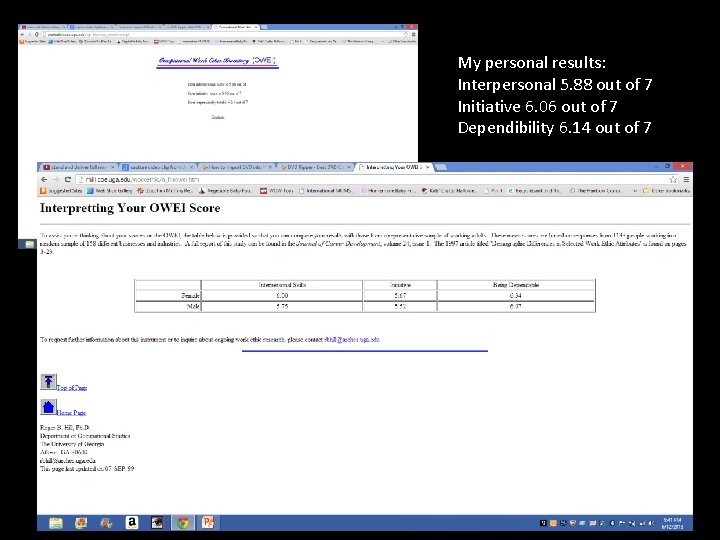Click the 'Being Dependable' column header
Viewport: 720px width, 540px height.
point(516,285)
